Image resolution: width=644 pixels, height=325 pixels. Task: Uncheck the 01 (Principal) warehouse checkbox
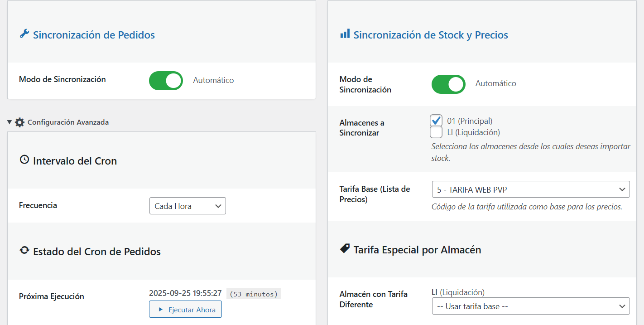tap(437, 121)
